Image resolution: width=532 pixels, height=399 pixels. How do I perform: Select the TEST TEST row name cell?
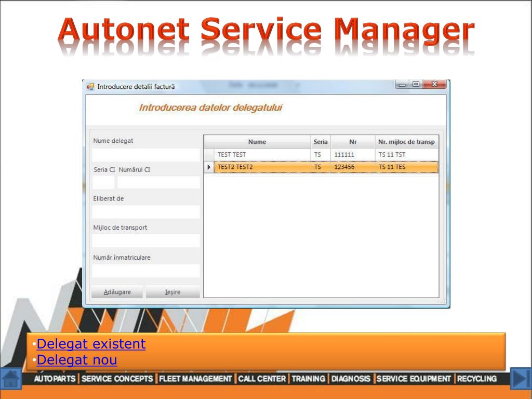(262, 155)
